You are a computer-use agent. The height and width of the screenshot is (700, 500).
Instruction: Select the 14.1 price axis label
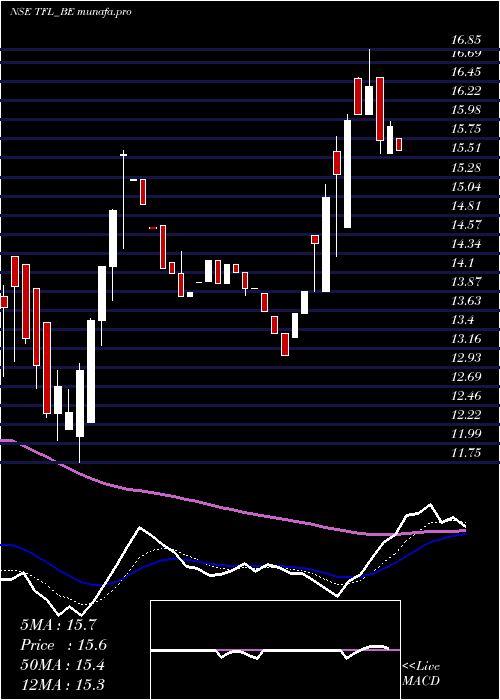pyautogui.click(x=462, y=263)
